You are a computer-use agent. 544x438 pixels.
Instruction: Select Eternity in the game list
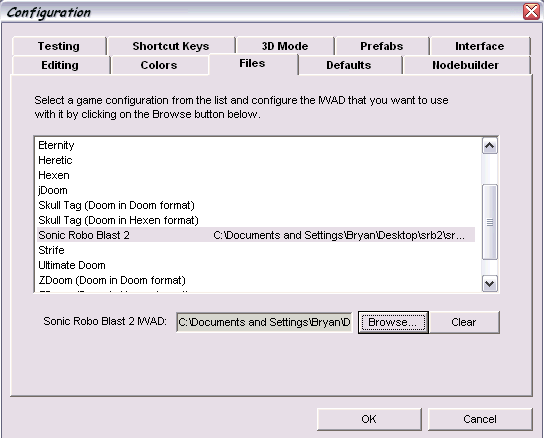256,145
